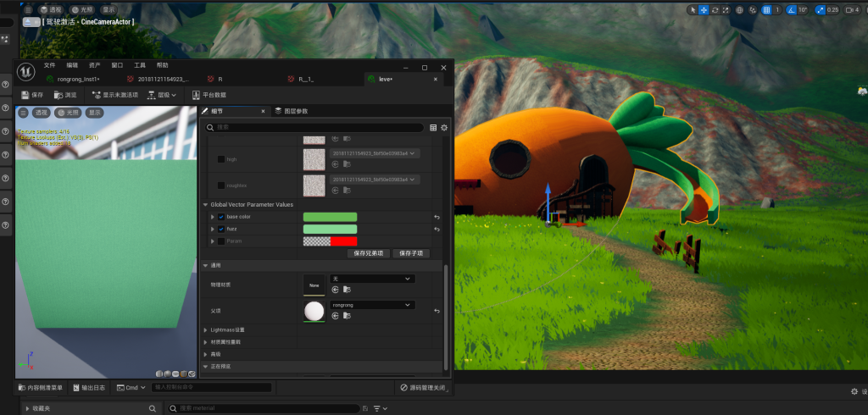Open camera speed setting showing 4
The height and width of the screenshot is (415, 868).
[853, 10]
